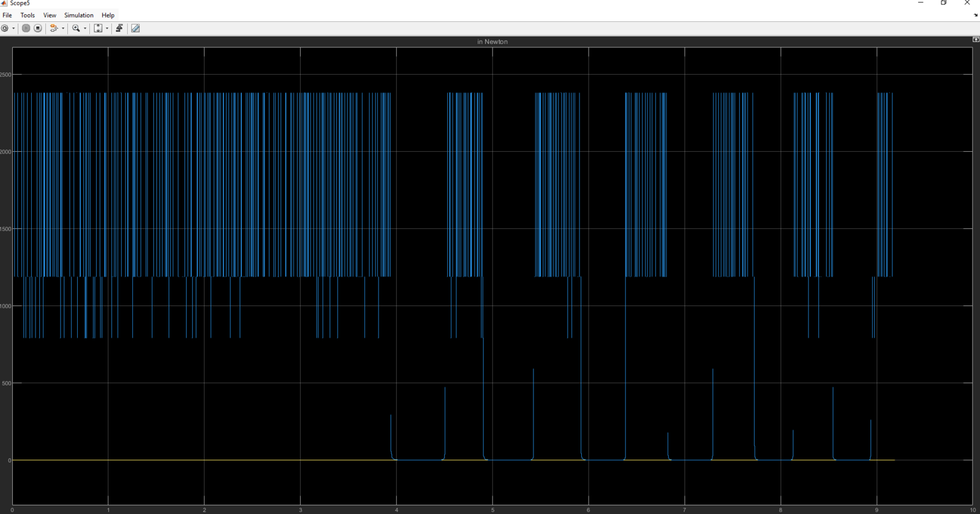Open the Tools menu
The image size is (980, 514).
pos(28,15)
